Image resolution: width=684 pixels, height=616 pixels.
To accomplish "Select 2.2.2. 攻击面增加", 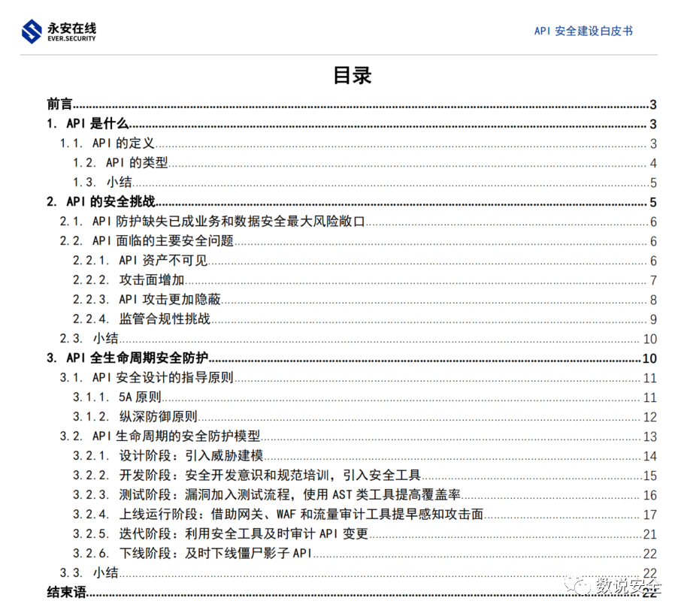I will coord(365,280).
